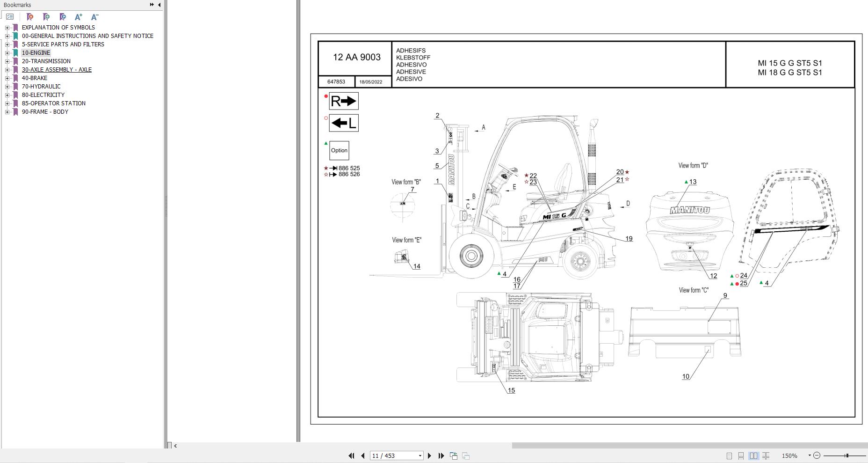Jump to 40-BRAKE section
868x463 pixels.
point(34,78)
